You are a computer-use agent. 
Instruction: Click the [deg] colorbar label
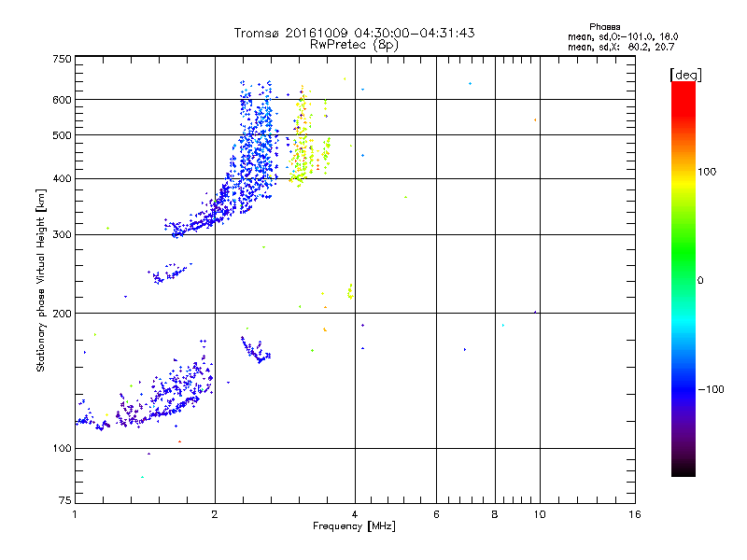click(685, 75)
